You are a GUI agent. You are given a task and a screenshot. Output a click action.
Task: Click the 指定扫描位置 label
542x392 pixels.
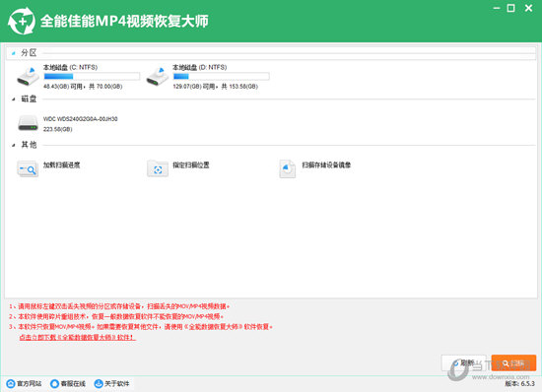191,164
